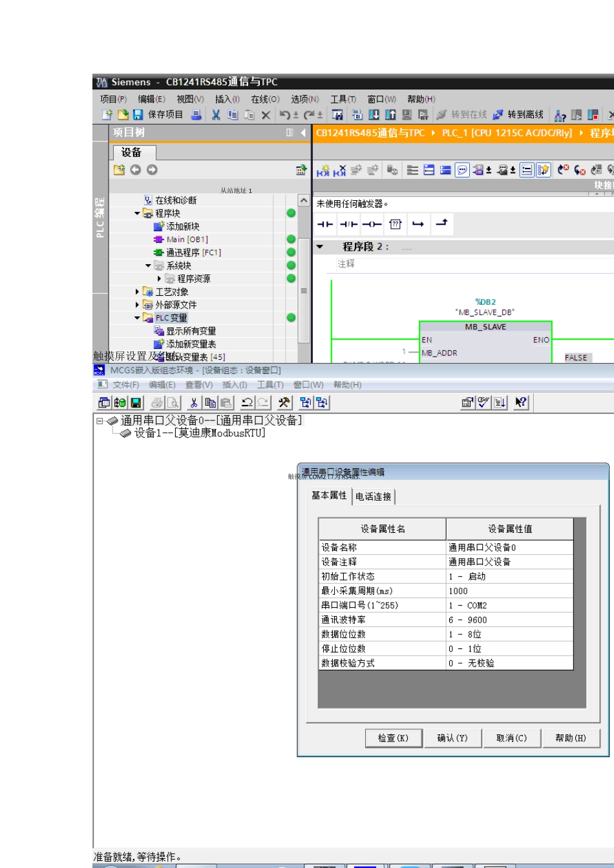Click the print icon in TIA toolbar
Image resolution: width=614 pixels, height=868 pixels.
point(196,115)
